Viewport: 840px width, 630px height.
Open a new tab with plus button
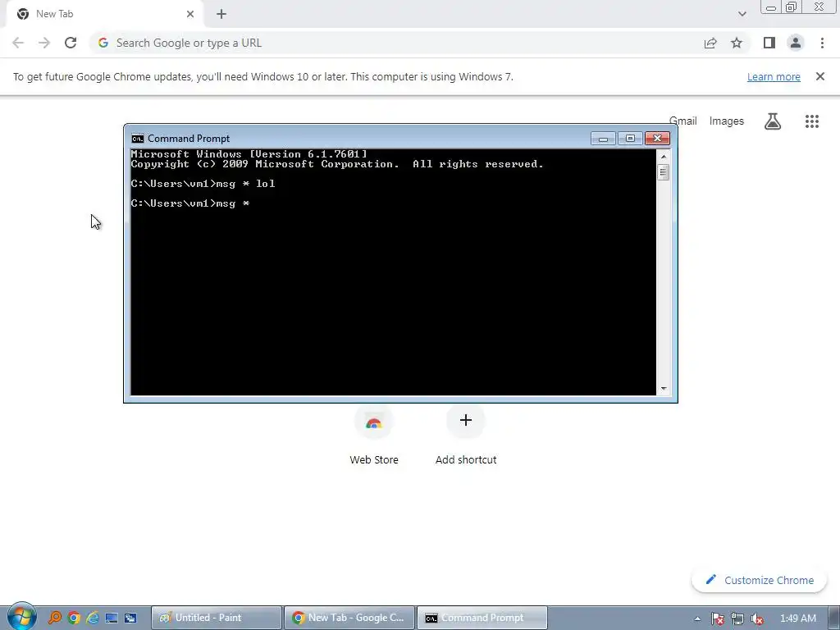tap(221, 14)
